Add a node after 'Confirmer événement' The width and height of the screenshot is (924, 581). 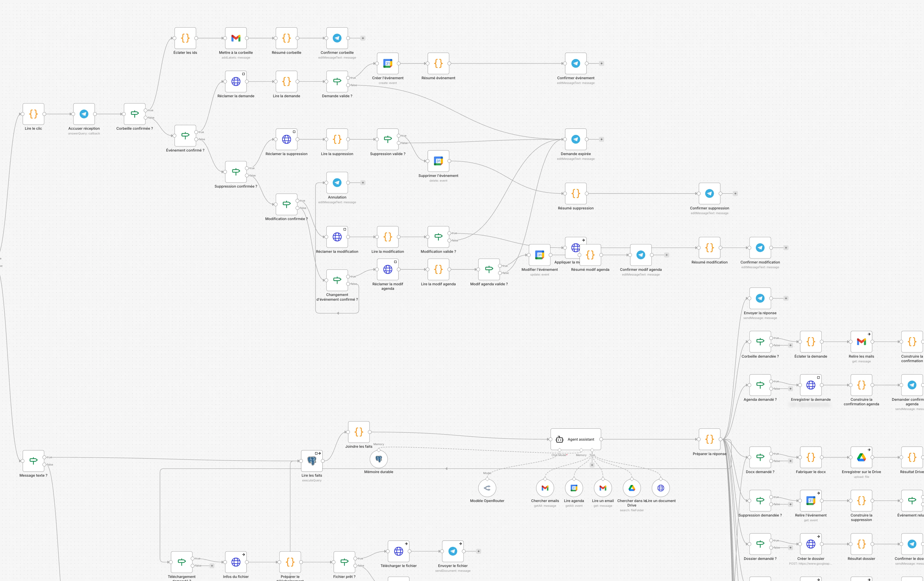click(601, 63)
